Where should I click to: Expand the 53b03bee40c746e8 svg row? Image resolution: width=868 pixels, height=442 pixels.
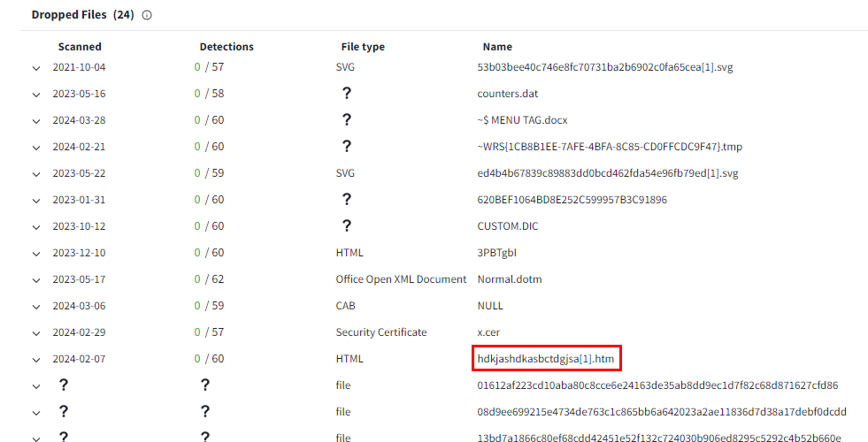pos(36,68)
